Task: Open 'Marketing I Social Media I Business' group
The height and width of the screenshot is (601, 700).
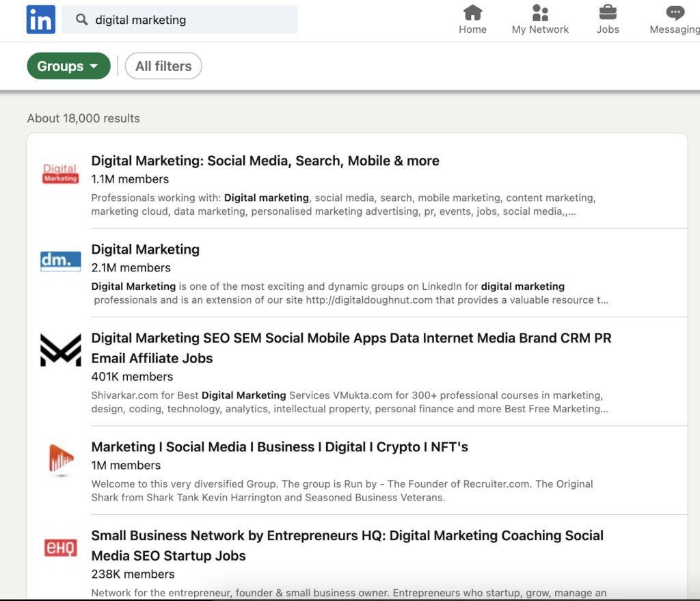Action: coord(280,446)
